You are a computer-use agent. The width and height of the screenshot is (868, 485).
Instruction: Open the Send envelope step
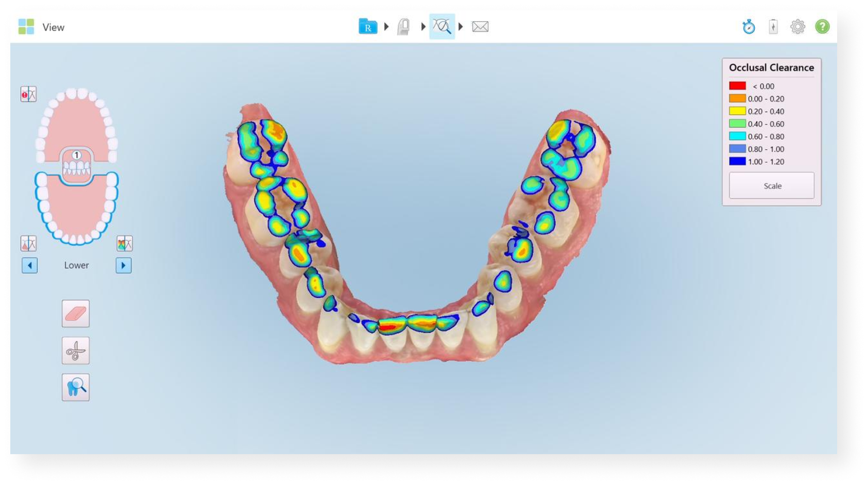(x=480, y=27)
